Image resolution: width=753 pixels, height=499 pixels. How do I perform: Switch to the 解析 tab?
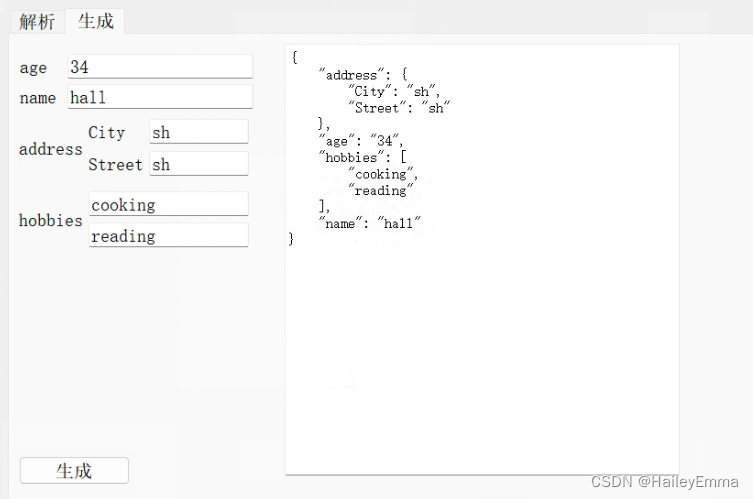click(37, 22)
